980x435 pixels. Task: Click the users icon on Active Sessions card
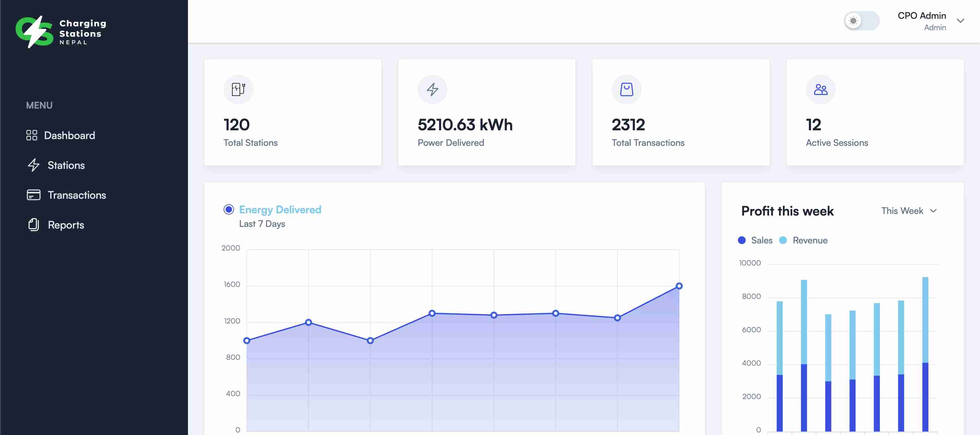[x=820, y=89]
